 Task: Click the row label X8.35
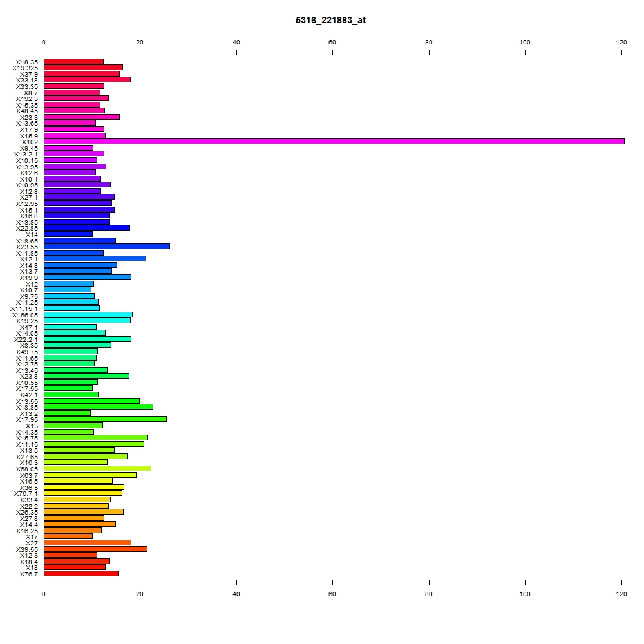coord(29,345)
